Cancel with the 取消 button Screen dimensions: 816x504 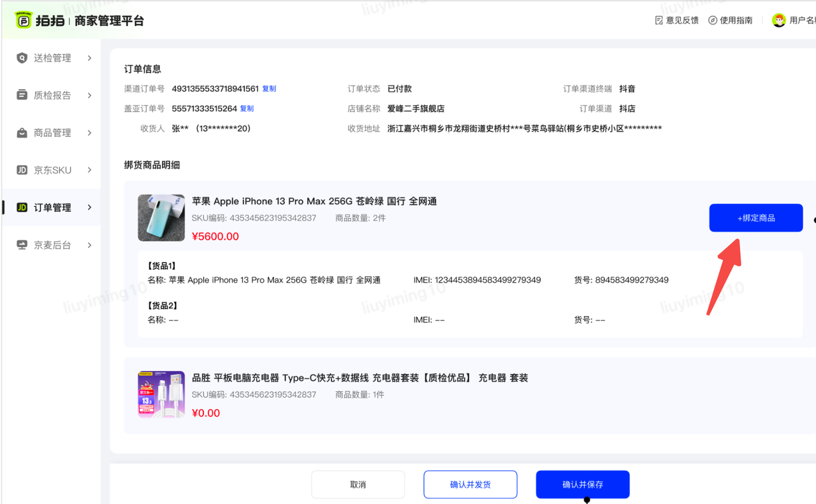tap(358, 484)
